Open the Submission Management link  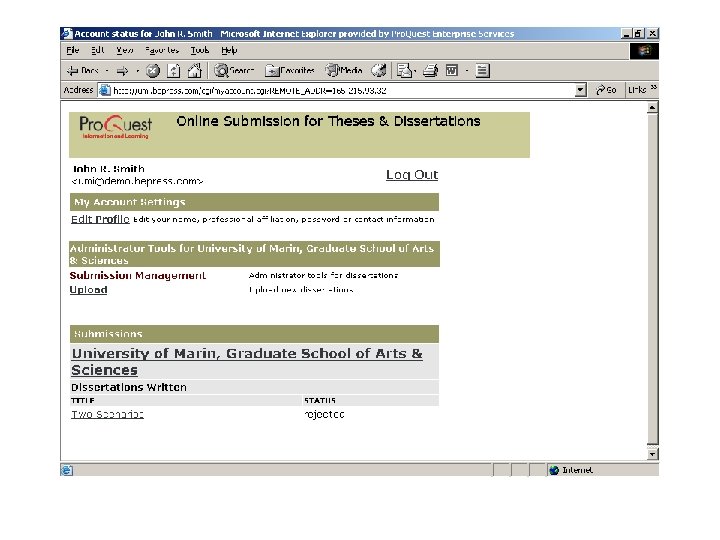point(138,276)
